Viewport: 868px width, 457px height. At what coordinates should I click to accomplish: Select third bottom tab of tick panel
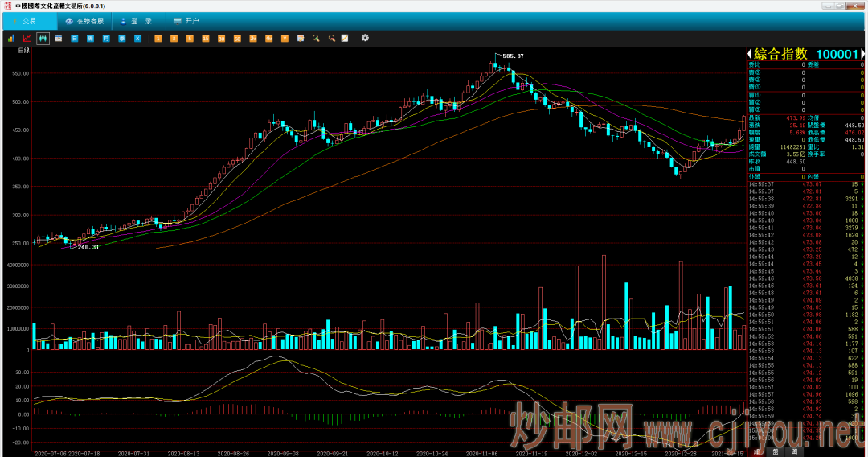point(794,451)
